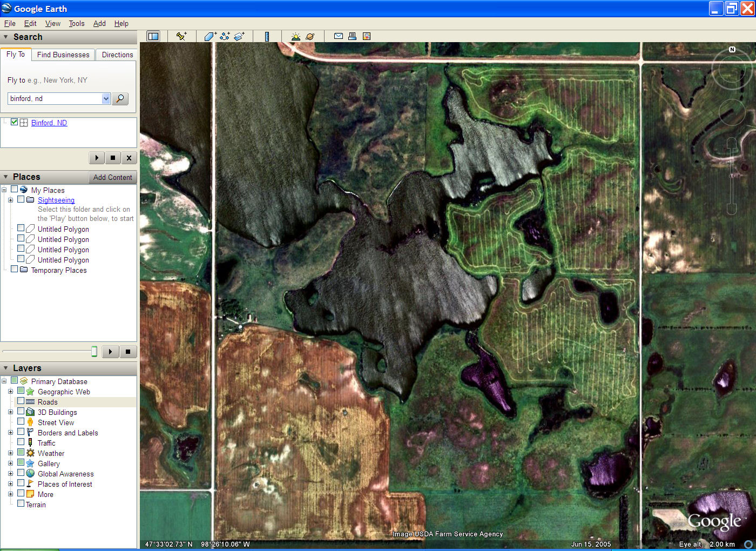Click the Places transparency slider handle
This screenshot has width=756, height=551.
pyautogui.click(x=94, y=352)
